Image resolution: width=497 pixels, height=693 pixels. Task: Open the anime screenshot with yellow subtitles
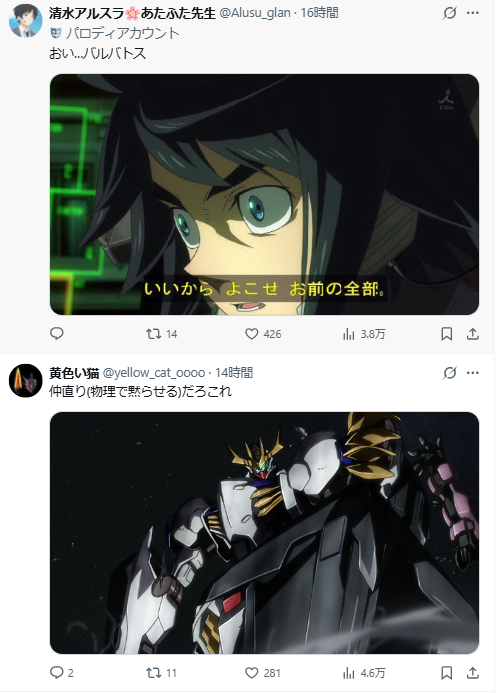(x=264, y=194)
